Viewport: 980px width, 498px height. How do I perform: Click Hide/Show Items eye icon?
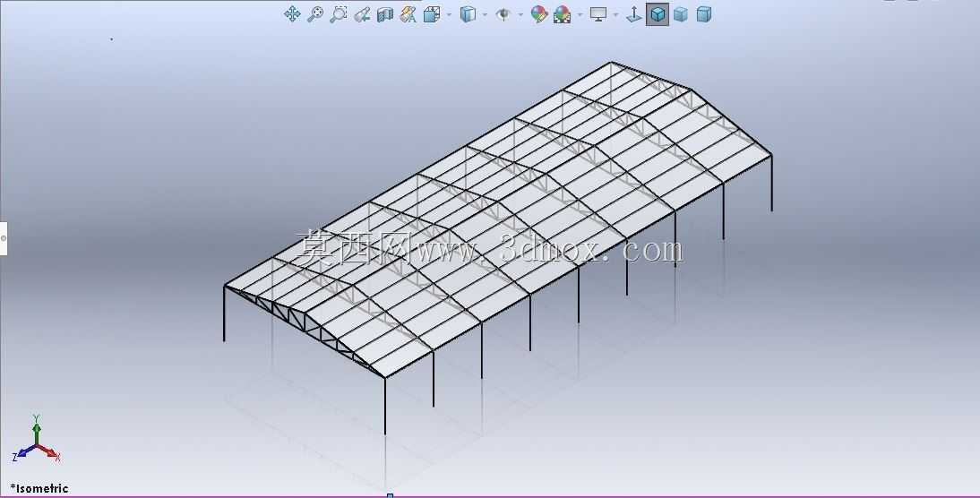point(503,13)
